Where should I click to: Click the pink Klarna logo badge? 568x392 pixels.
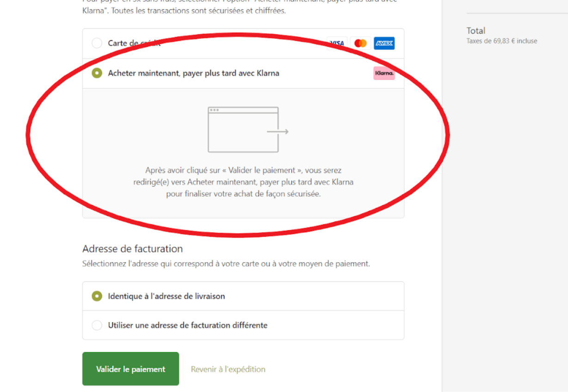pyautogui.click(x=384, y=73)
